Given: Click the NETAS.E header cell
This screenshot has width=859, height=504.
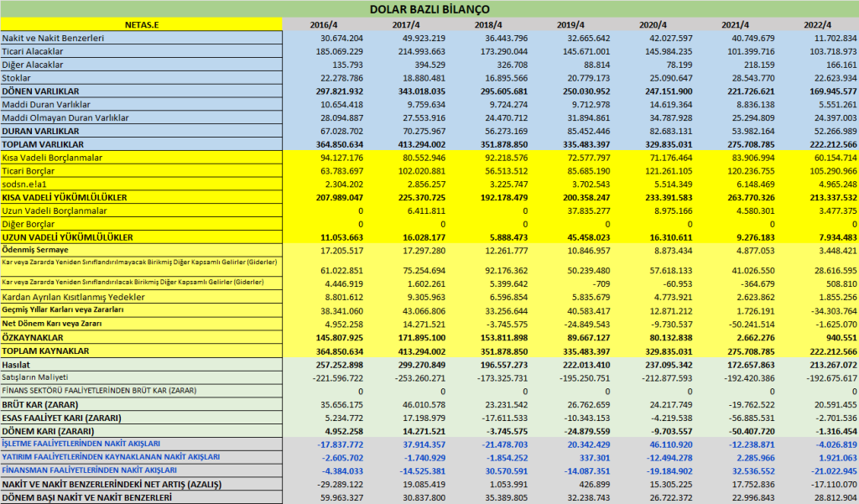Looking at the screenshot, I should (141, 24).
